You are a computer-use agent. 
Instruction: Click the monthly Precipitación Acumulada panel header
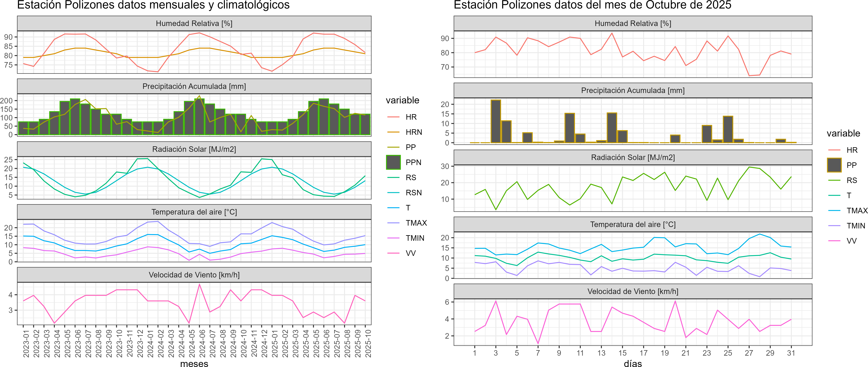click(194, 86)
